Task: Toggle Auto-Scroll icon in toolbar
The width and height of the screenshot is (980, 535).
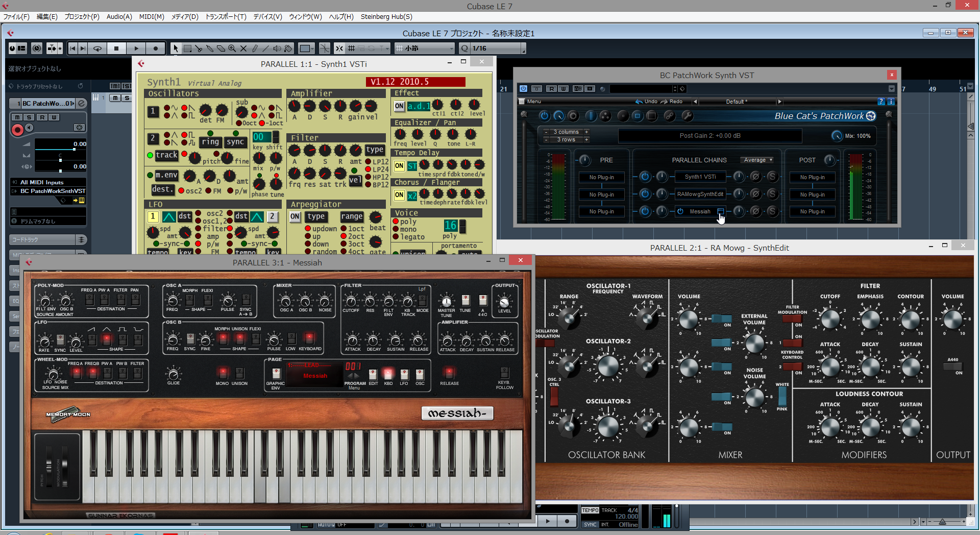Action: click(52, 48)
